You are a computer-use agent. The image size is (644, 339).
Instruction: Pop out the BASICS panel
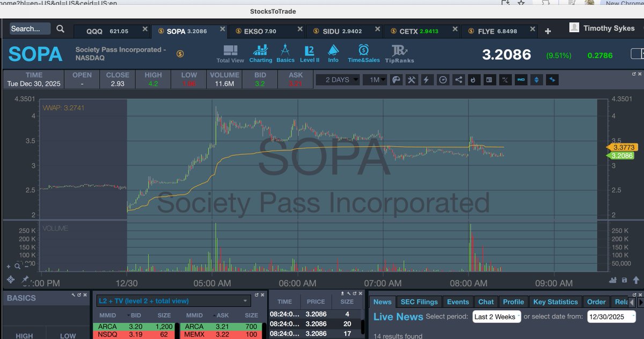point(79,294)
